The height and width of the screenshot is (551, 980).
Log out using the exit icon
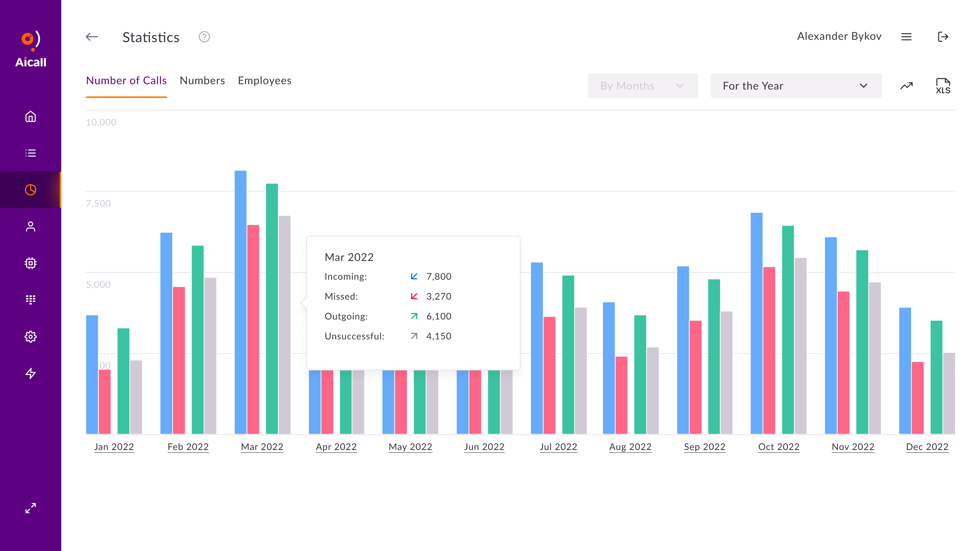pos(943,37)
